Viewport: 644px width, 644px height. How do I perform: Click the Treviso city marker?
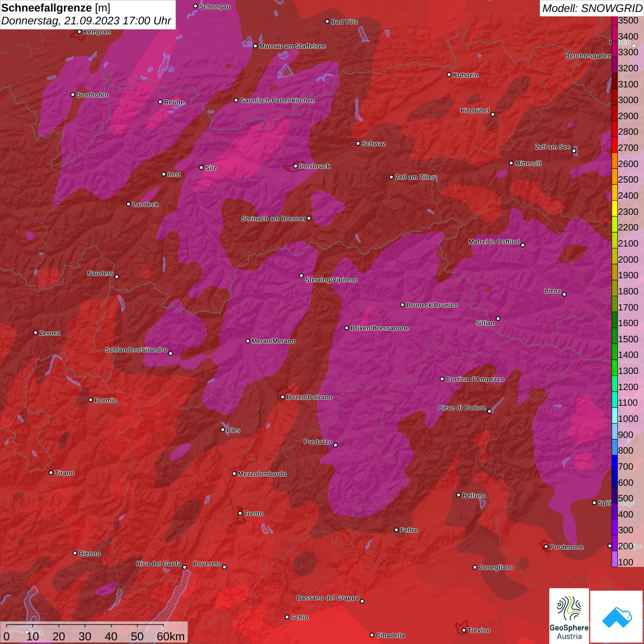tap(464, 630)
